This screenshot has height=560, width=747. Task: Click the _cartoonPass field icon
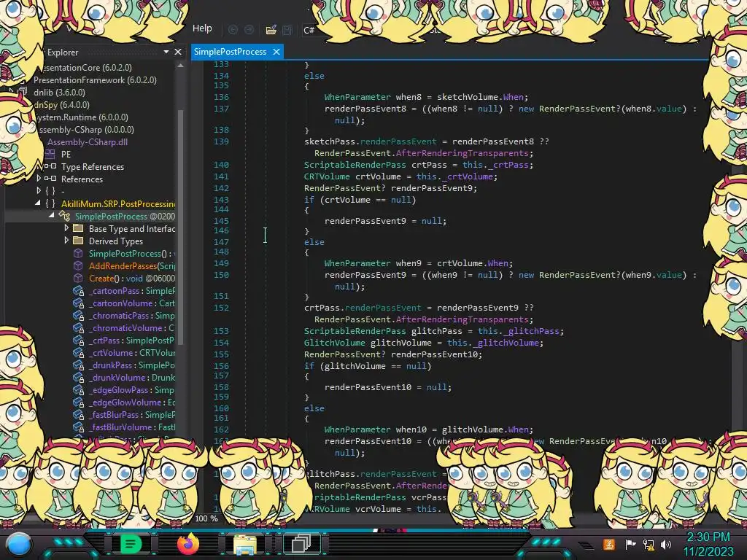pyautogui.click(x=79, y=291)
